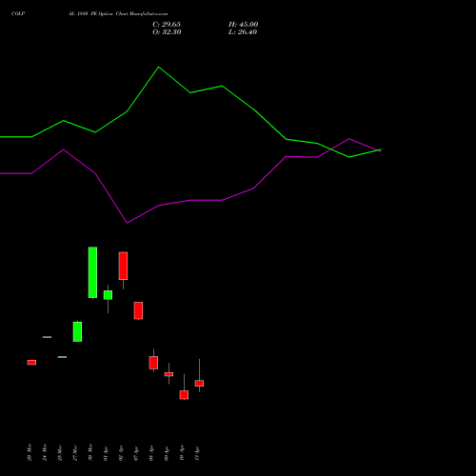
Task: Select the tallest green candlestick
Action: (x=92, y=272)
